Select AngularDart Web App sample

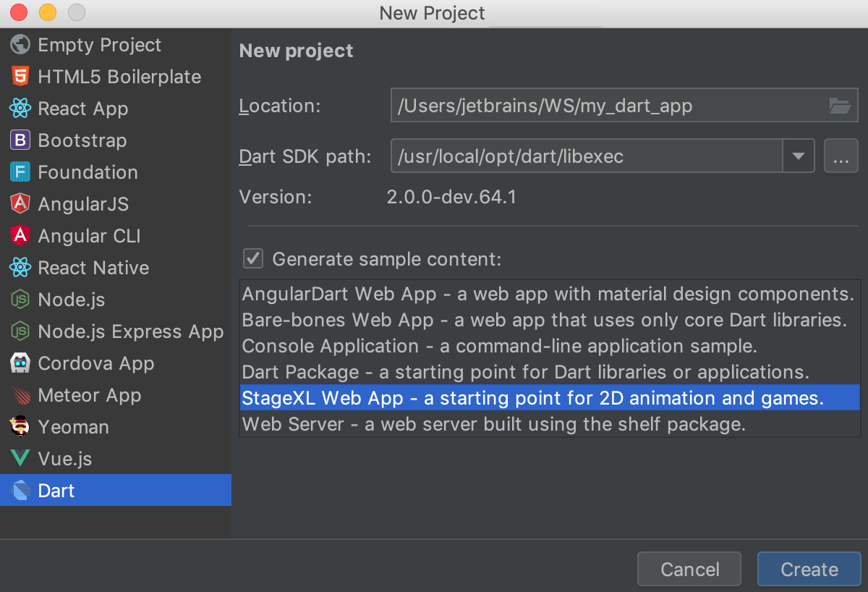549,294
